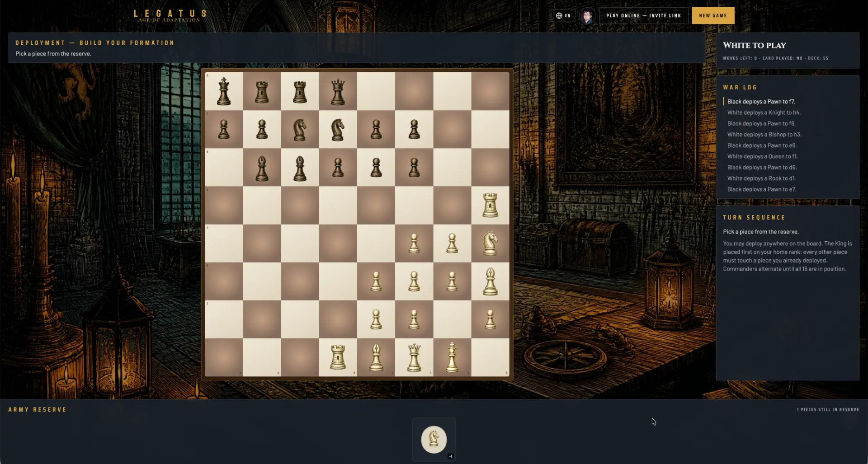Click the 'Turn Sequence' panel heading

(x=754, y=217)
